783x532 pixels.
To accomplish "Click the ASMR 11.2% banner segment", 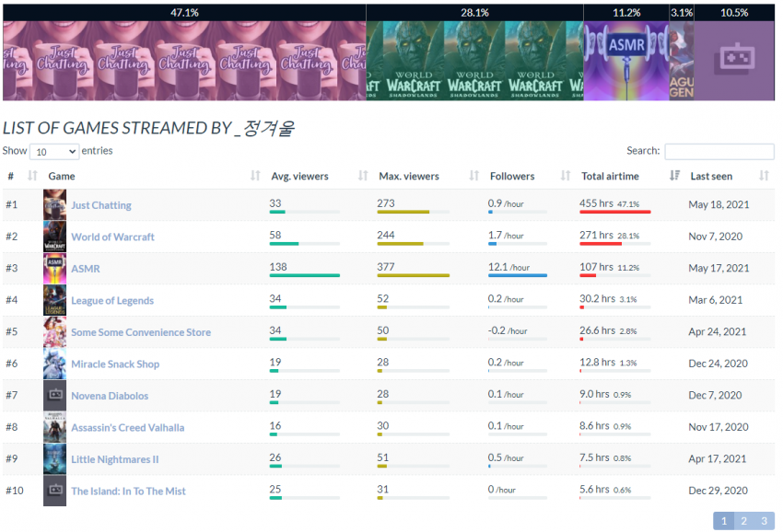I will (626, 52).
